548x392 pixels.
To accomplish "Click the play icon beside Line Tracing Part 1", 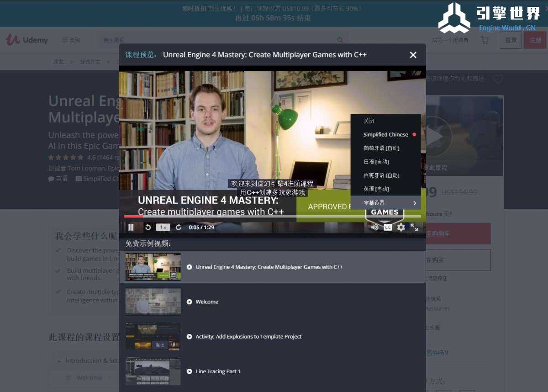I will click(x=190, y=371).
